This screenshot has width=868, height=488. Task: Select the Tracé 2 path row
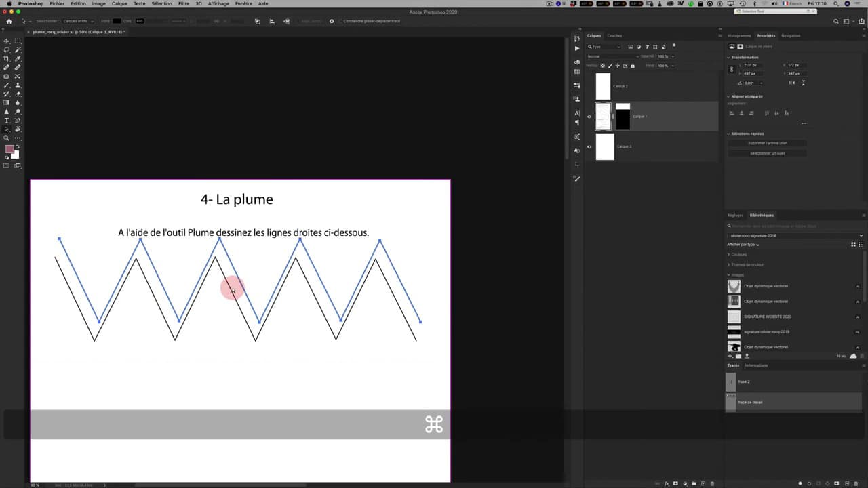coord(795,382)
